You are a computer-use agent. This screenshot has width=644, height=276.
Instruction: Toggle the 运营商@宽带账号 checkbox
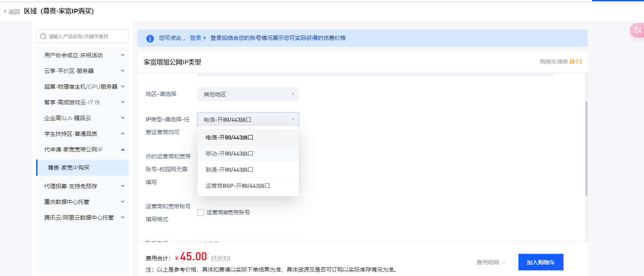coord(200,212)
